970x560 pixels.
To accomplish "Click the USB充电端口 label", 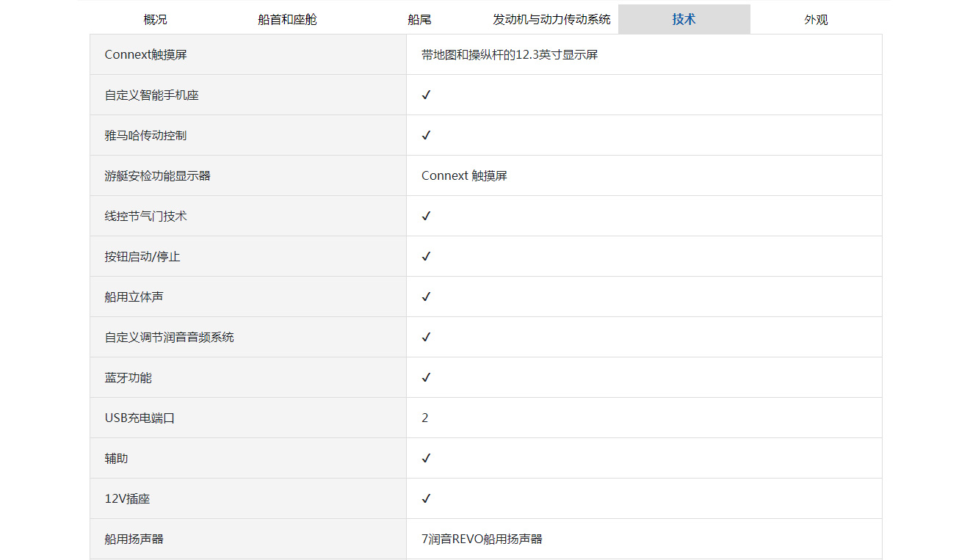I will coord(140,418).
